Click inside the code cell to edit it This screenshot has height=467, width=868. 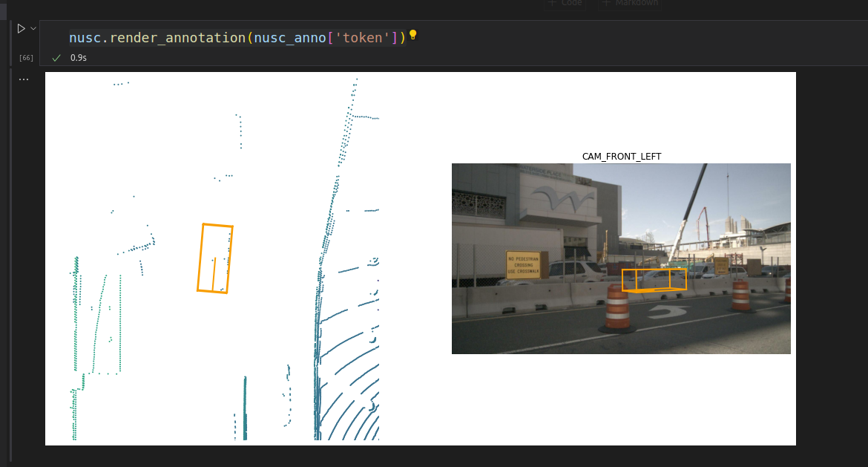click(223, 36)
